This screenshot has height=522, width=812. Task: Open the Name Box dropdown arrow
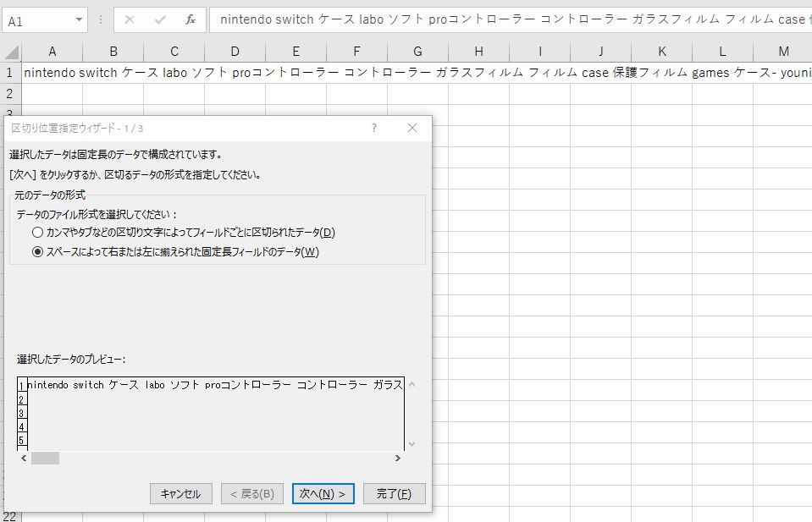[x=79, y=20]
